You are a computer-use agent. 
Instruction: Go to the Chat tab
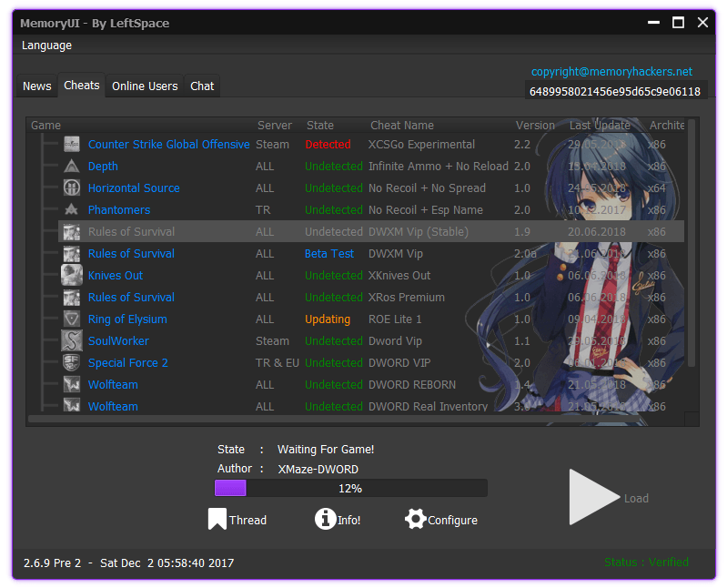(x=202, y=86)
